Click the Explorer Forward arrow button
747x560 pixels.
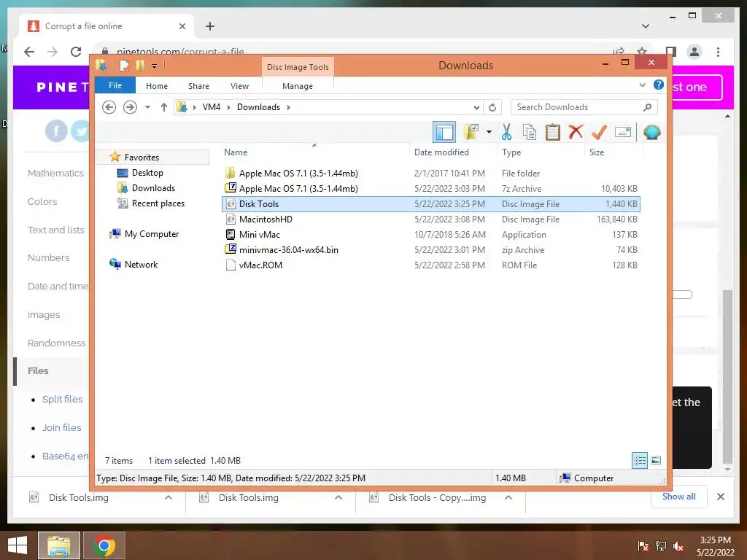130,107
